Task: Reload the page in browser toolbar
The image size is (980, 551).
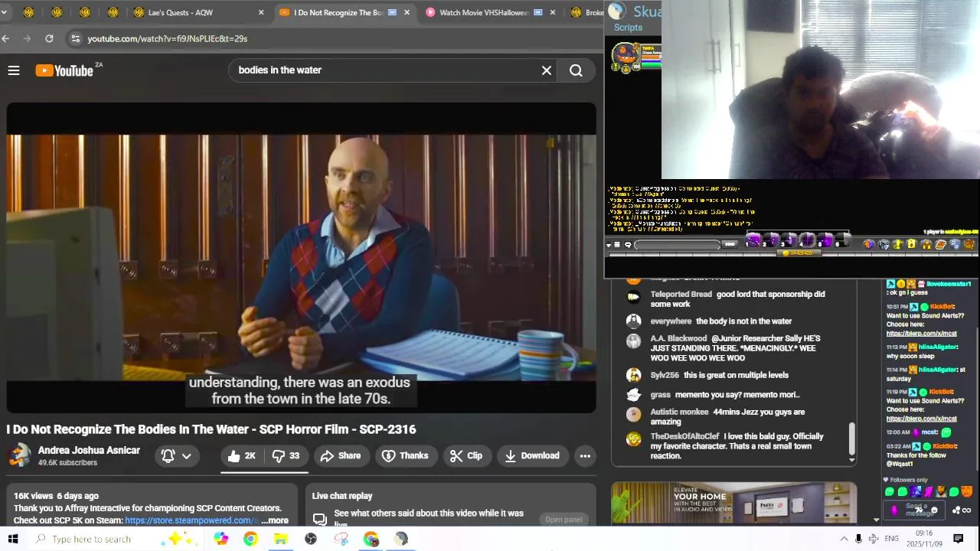Action: pos(49,38)
